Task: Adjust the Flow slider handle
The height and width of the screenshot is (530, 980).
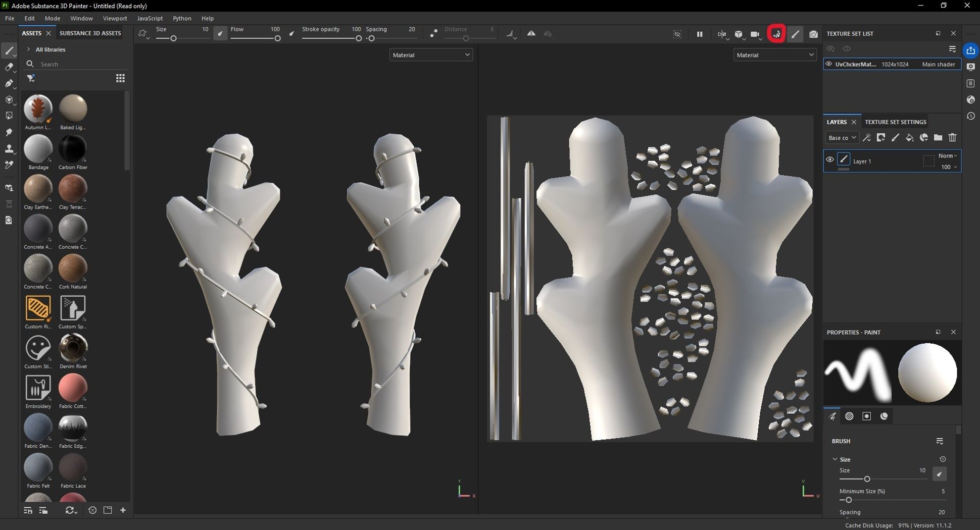Action: [x=278, y=39]
